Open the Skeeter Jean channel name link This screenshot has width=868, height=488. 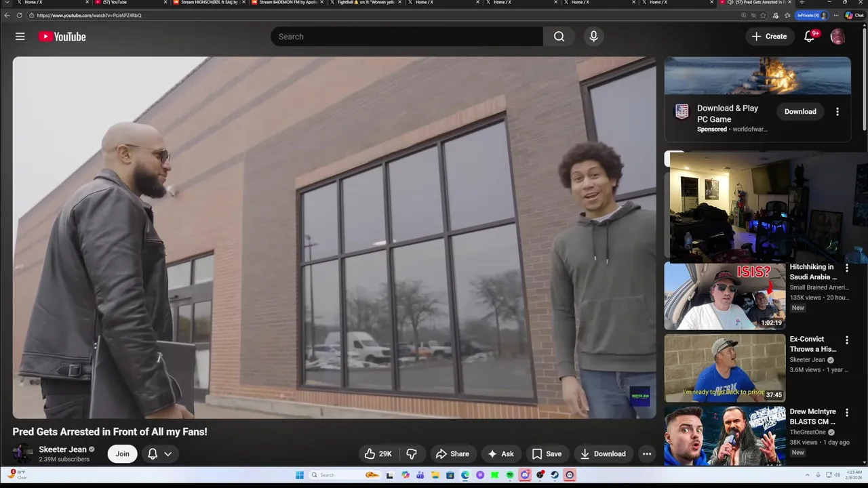pos(62,449)
